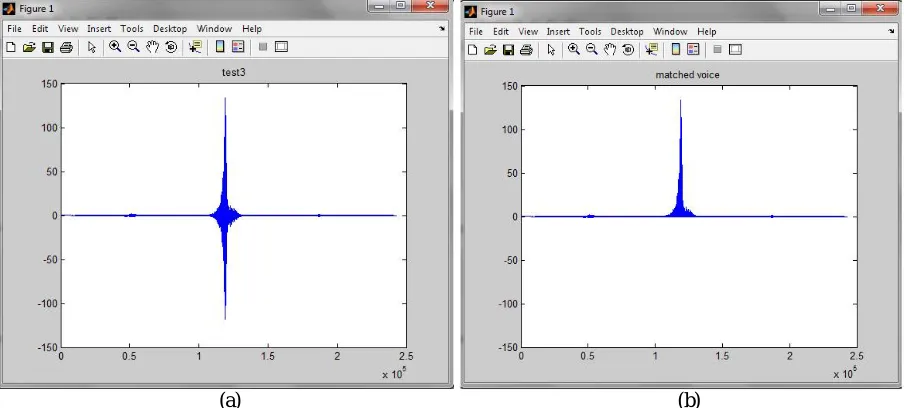
Task: Open Help menu in left window
Action: (x=251, y=28)
